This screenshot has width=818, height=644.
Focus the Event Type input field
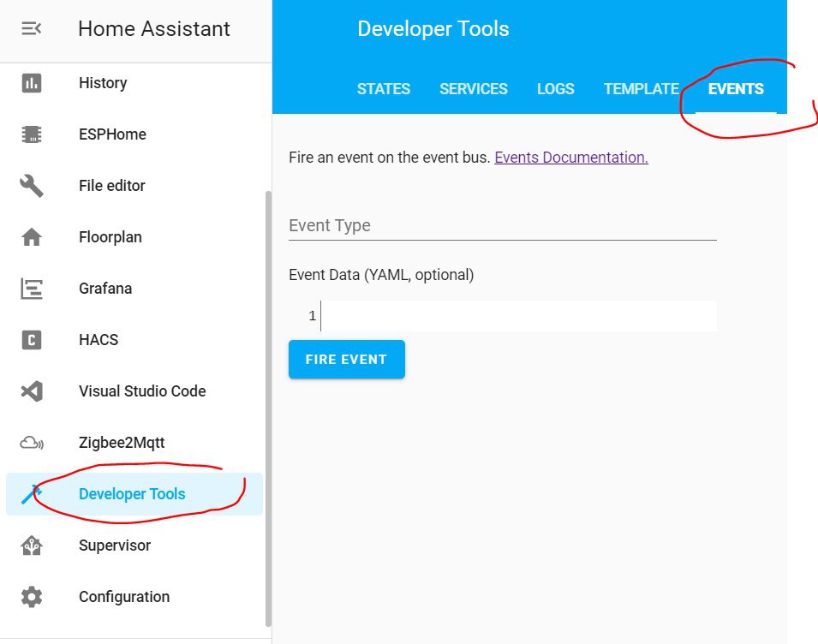(503, 226)
